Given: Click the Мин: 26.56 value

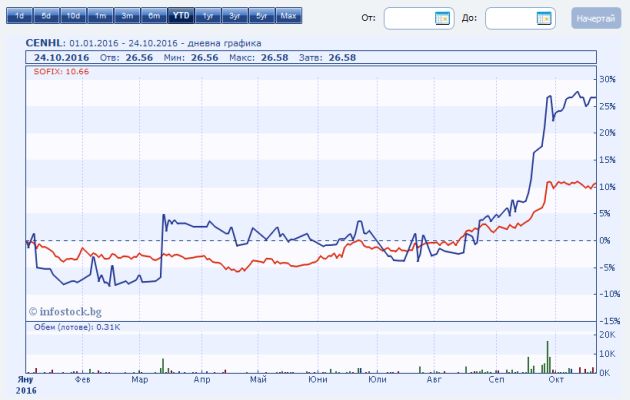Looking at the screenshot, I should 191,58.
